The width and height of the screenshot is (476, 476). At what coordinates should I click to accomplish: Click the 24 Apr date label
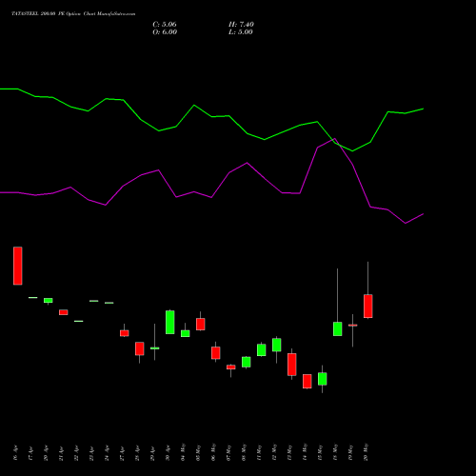coord(108,453)
